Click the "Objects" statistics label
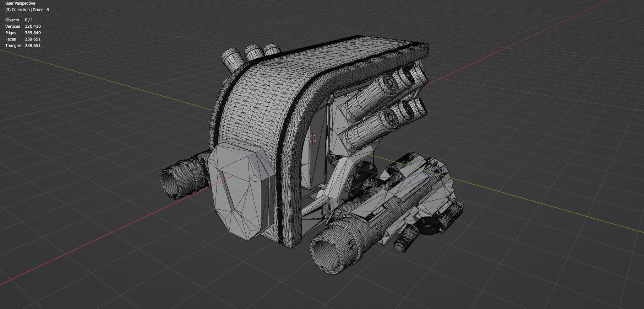The width and height of the screenshot is (644, 309). [x=12, y=20]
